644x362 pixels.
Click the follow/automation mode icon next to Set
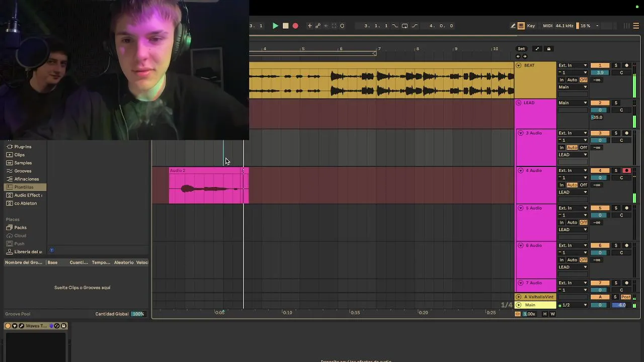537,49
